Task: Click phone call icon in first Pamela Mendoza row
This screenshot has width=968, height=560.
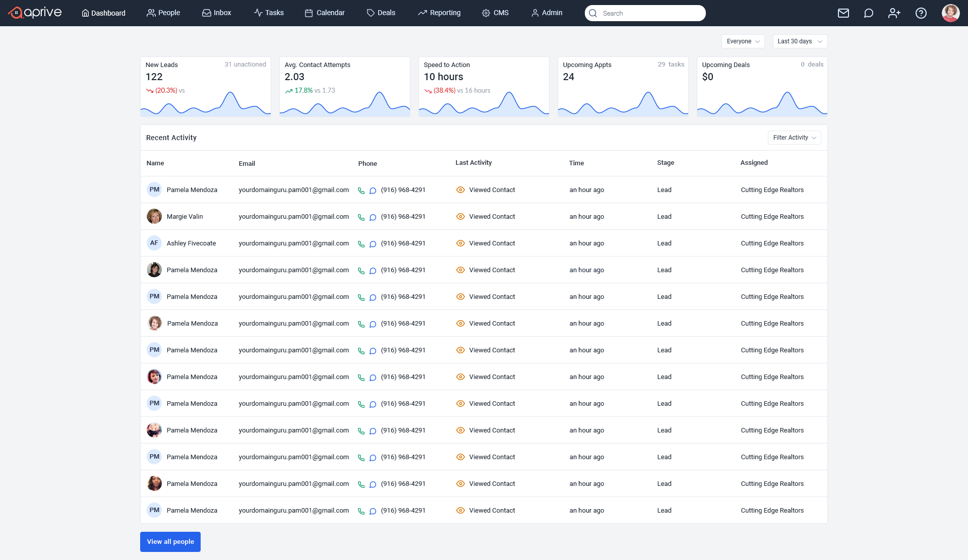Action: [x=361, y=191]
